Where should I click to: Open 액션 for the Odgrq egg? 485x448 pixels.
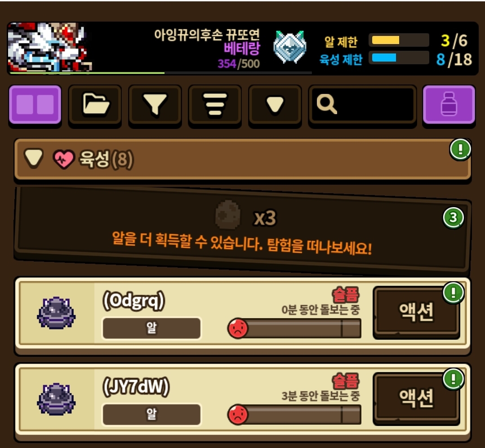click(416, 312)
